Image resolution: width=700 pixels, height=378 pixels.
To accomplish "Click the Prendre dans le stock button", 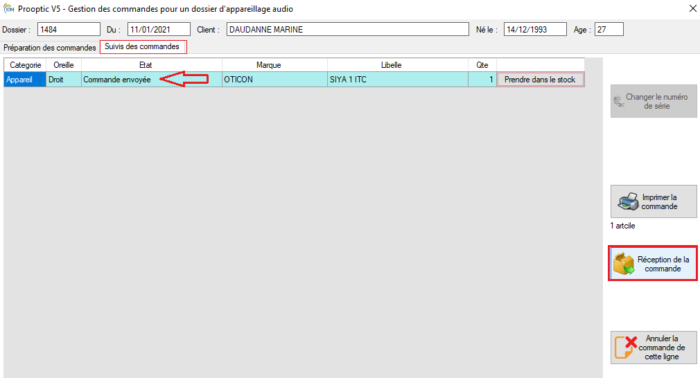I will click(540, 79).
